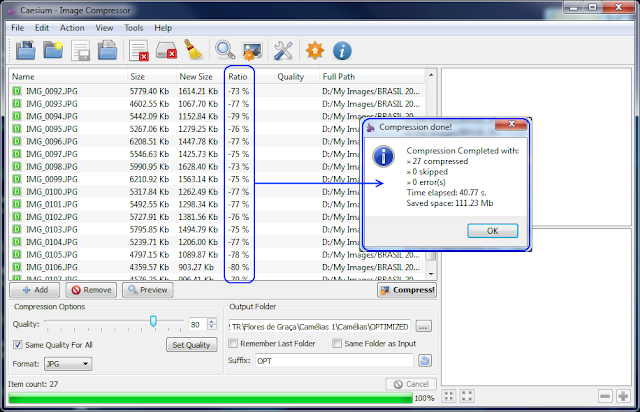This screenshot has width=640, height=412.
Task: Click the Save List toolbar icon
Action: tap(80, 51)
